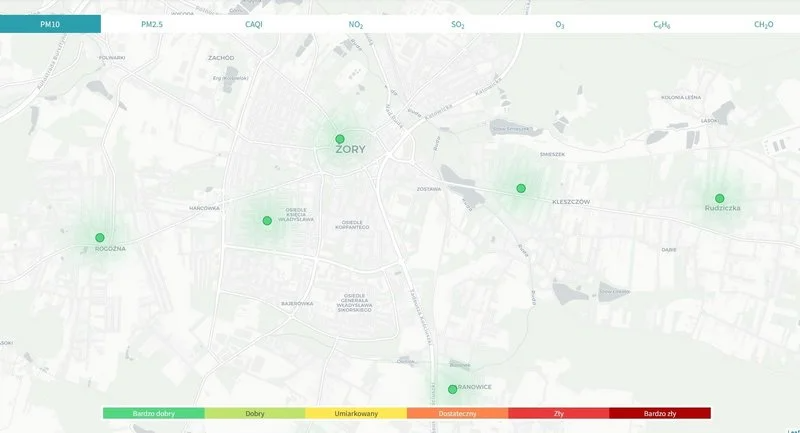Click the Dostateczny orange legend segment
The image size is (800, 433).
(457, 413)
